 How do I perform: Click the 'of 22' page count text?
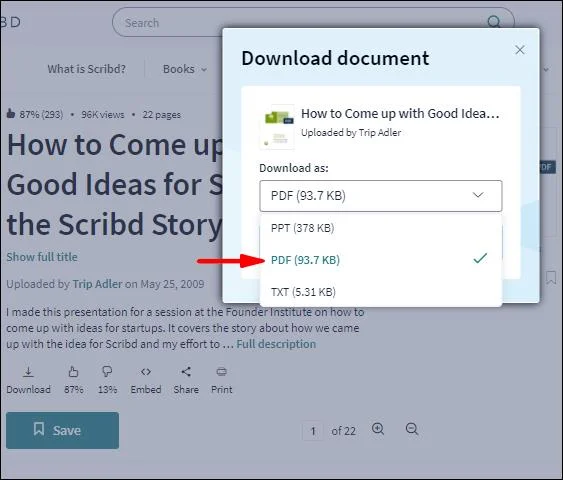(x=344, y=431)
